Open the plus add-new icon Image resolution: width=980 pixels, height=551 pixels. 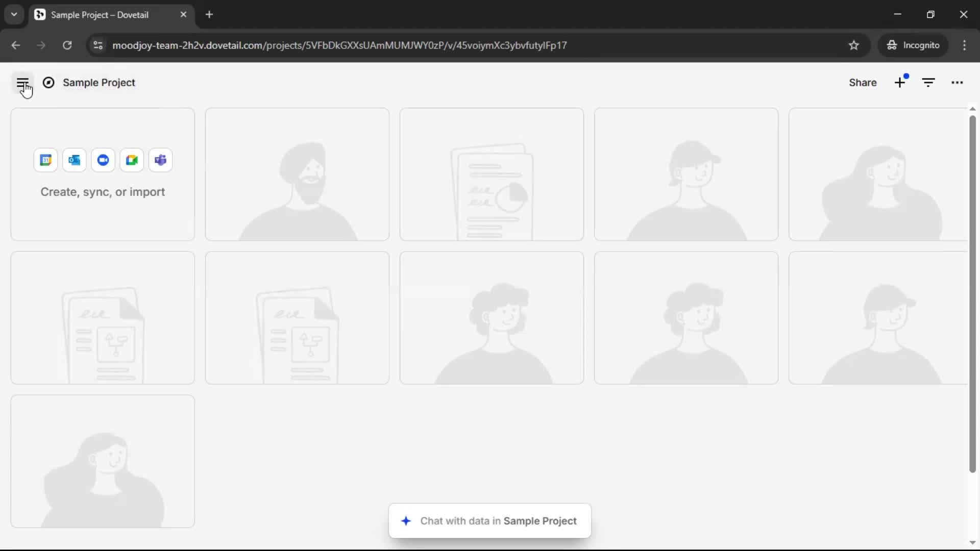point(900,83)
